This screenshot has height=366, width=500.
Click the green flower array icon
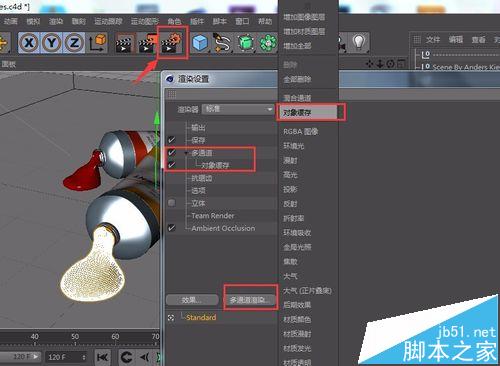[268, 43]
